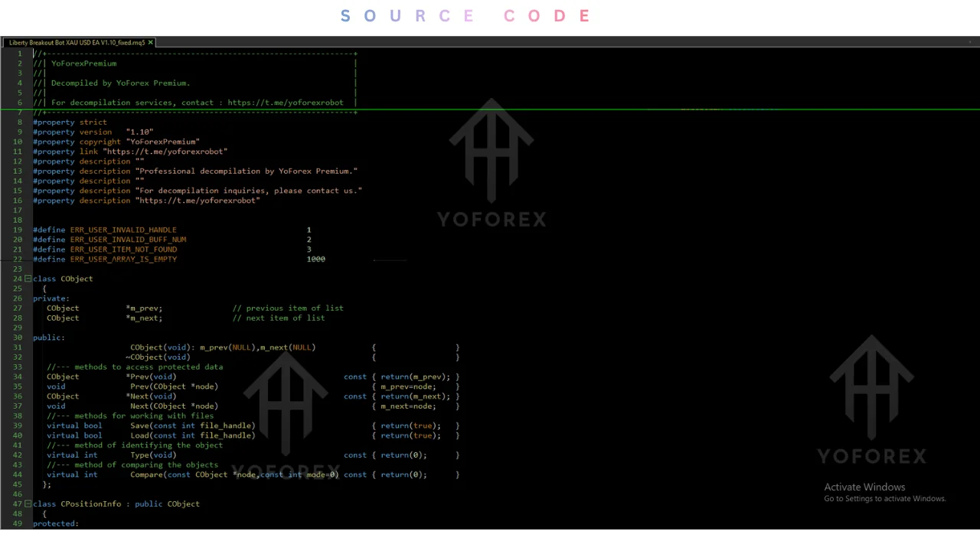Click ERR_USER_INVALID_BUFF_NUM define name
980x551 pixels.
(x=128, y=240)
